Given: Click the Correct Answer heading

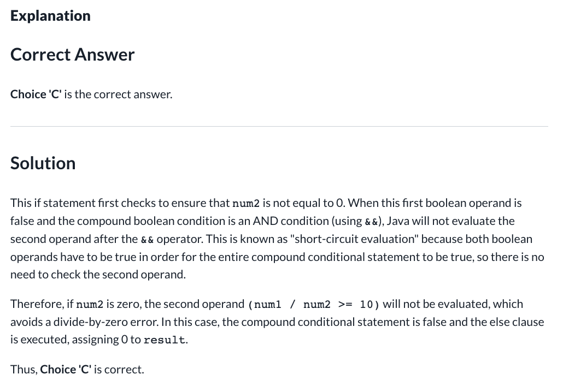Looking at the screenshot, I should point(73,55).
